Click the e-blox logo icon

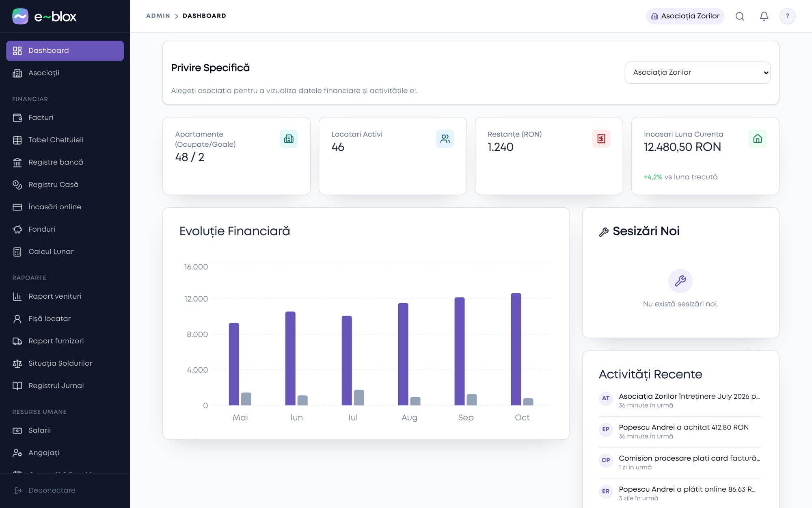click(x=20, y=16)
